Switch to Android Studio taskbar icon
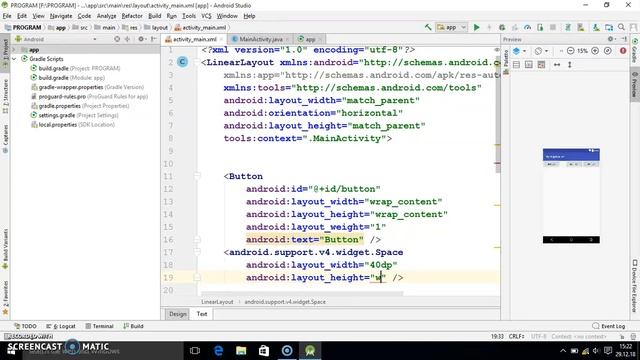The image size is (640, 360). click(310, 351)
